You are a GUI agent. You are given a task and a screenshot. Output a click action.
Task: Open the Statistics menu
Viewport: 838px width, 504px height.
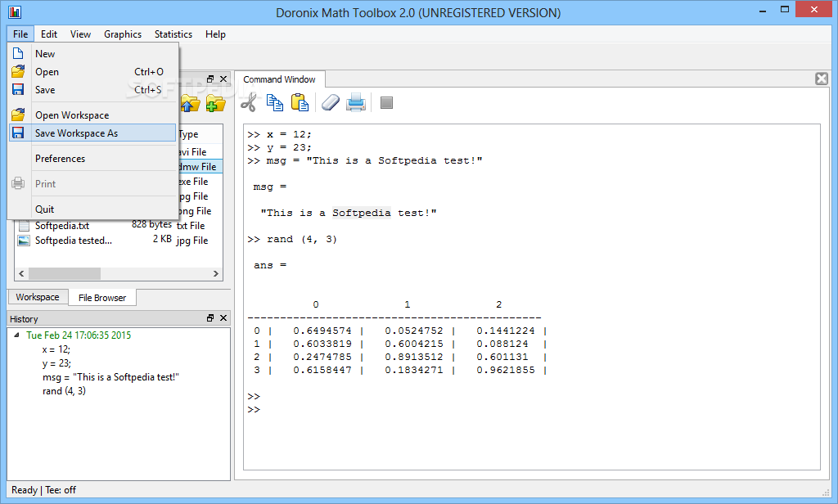(x=173, y=34)
